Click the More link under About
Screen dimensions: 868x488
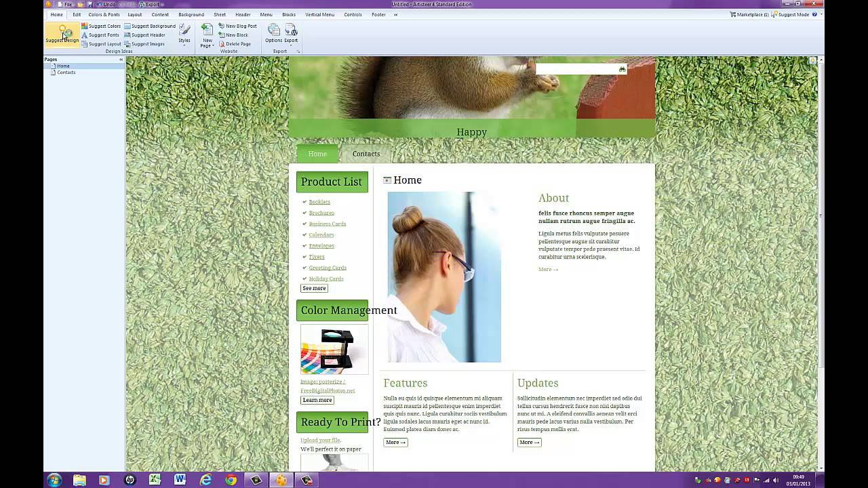tap(548, 270)
